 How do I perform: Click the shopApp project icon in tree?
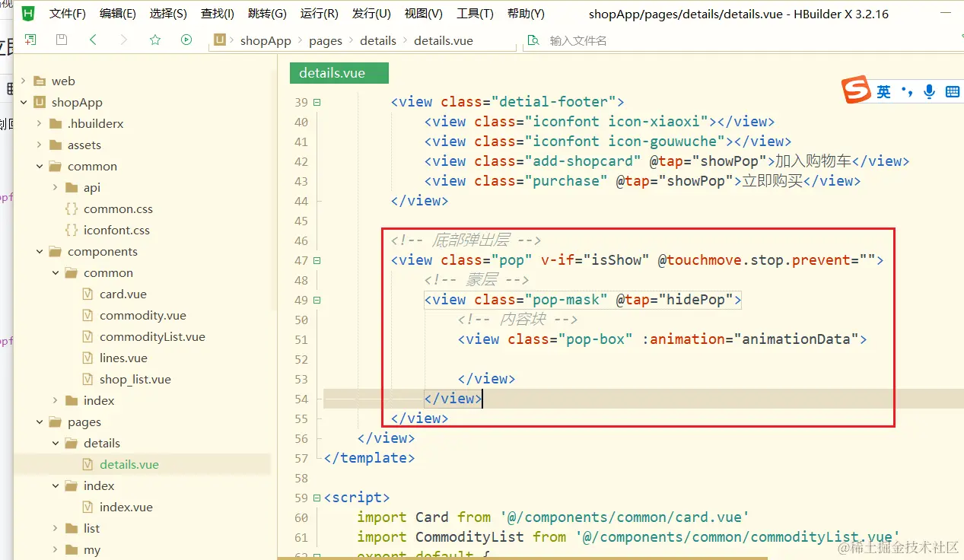(x=38, y=102)
